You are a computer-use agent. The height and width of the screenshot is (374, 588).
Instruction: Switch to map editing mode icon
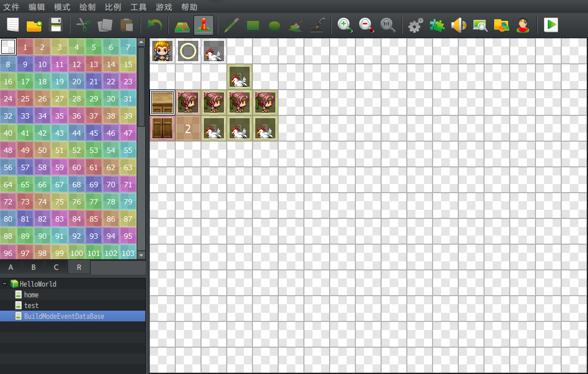click(182, 25)
